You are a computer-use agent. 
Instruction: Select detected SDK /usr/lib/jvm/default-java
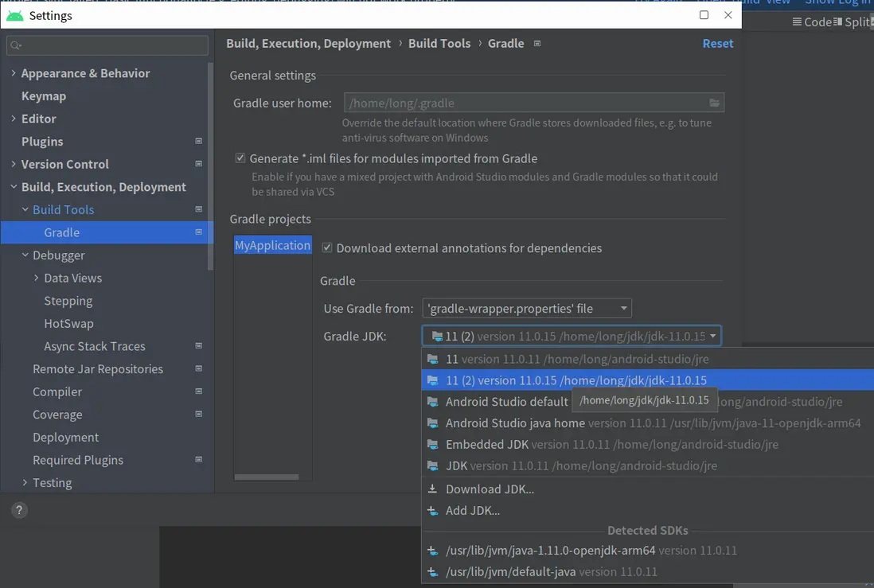click(648, 572)
